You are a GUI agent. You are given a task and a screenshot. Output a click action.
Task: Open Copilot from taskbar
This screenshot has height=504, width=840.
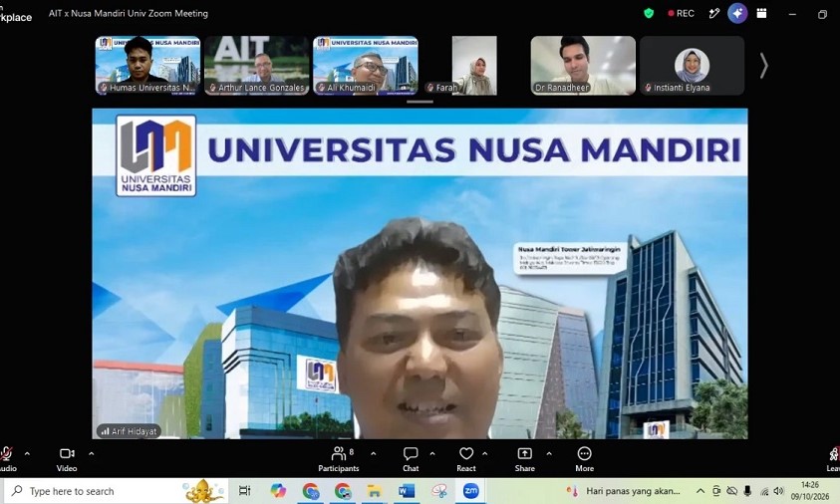(x=277, y=491)
